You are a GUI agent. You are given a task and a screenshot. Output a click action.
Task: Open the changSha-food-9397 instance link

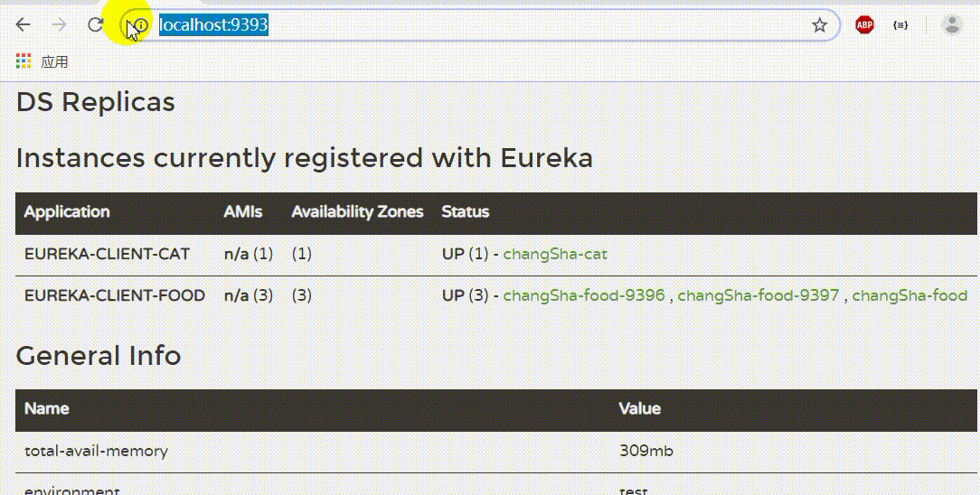pyautogui.click(x=759, y=295)
